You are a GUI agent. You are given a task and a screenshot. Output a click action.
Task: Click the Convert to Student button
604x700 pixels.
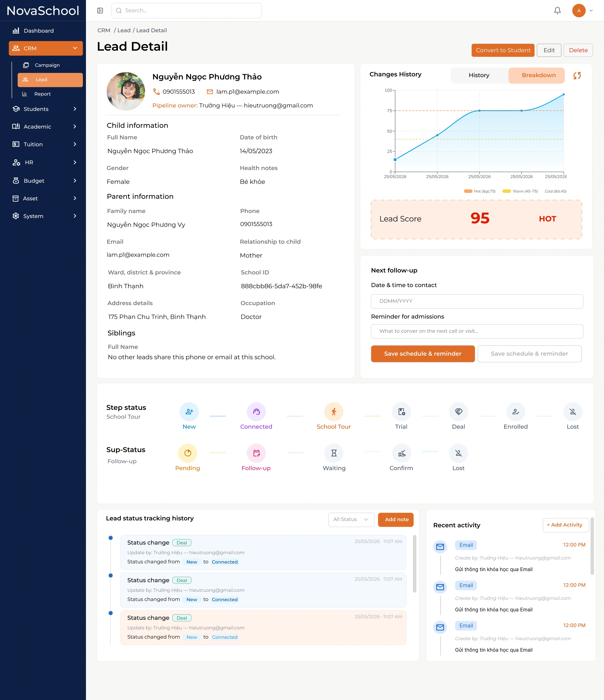[503, 50]
